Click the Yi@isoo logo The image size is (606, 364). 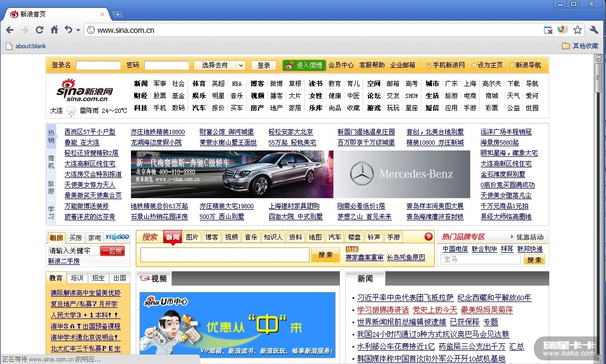(117, 237)
